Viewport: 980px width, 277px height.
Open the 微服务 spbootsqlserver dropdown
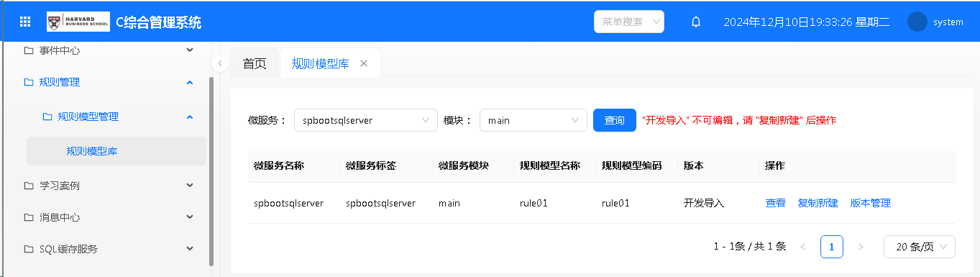click(366, 120)
